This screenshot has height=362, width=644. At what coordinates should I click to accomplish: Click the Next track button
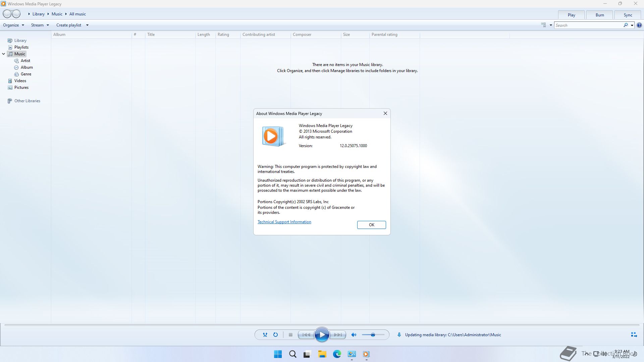click(338, 335)
